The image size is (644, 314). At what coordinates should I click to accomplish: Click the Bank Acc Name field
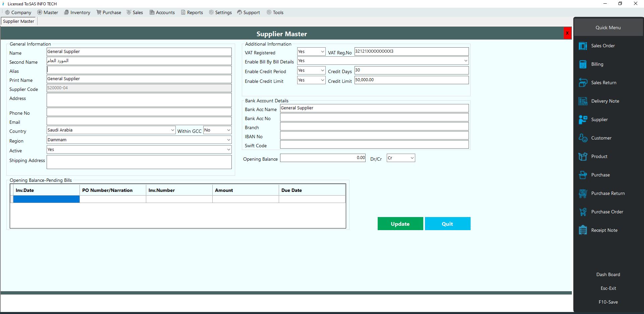coord(374,108)
